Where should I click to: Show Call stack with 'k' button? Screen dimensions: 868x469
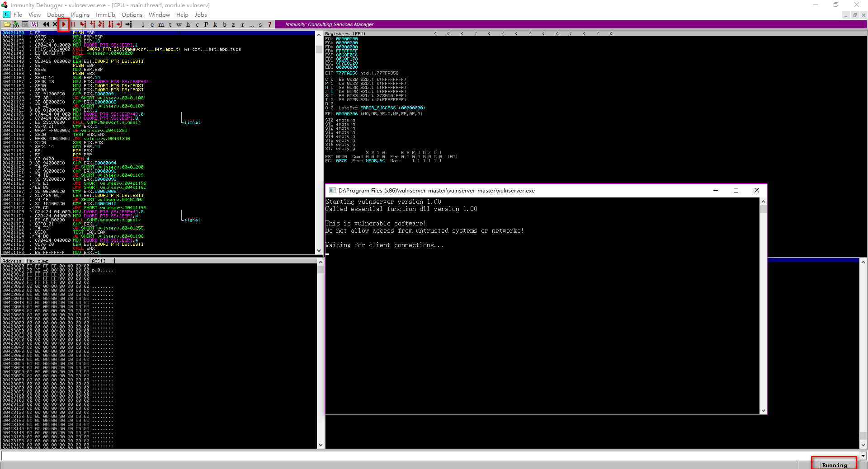[215, 24]
